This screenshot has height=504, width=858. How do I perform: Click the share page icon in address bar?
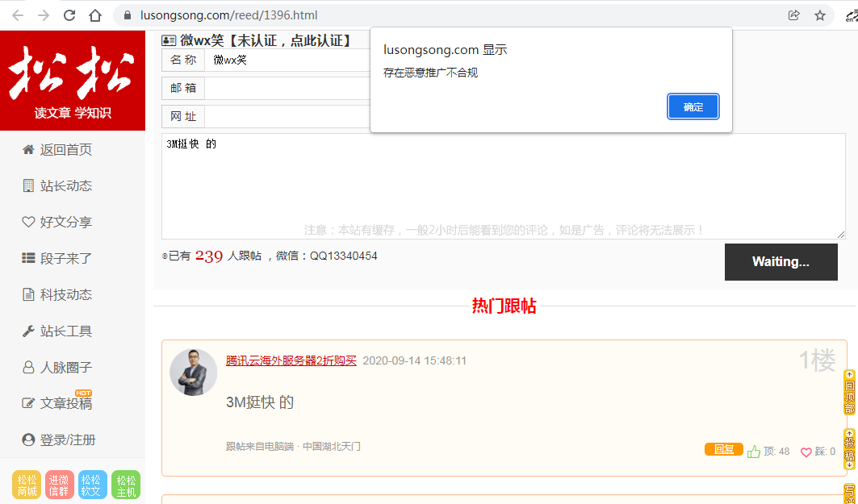tap(794, 15)
